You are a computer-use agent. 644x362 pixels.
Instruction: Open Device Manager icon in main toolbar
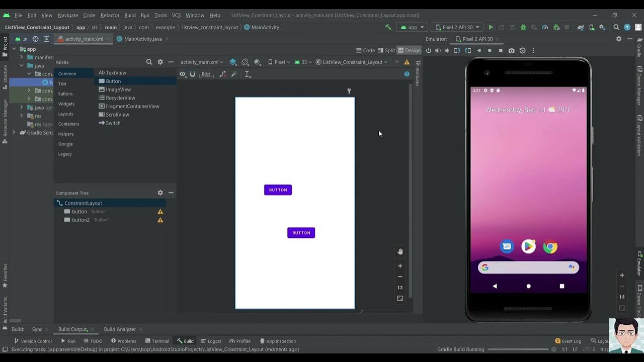click(592, 27)
